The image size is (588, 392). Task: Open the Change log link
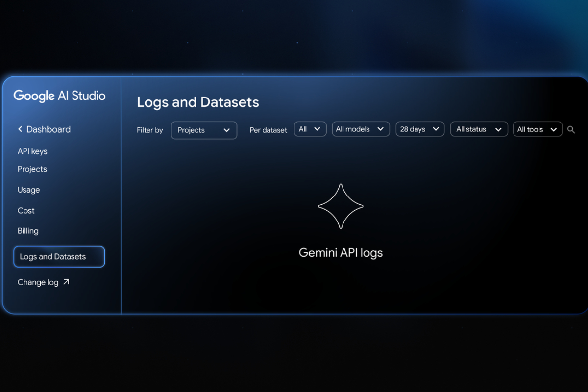44,282
